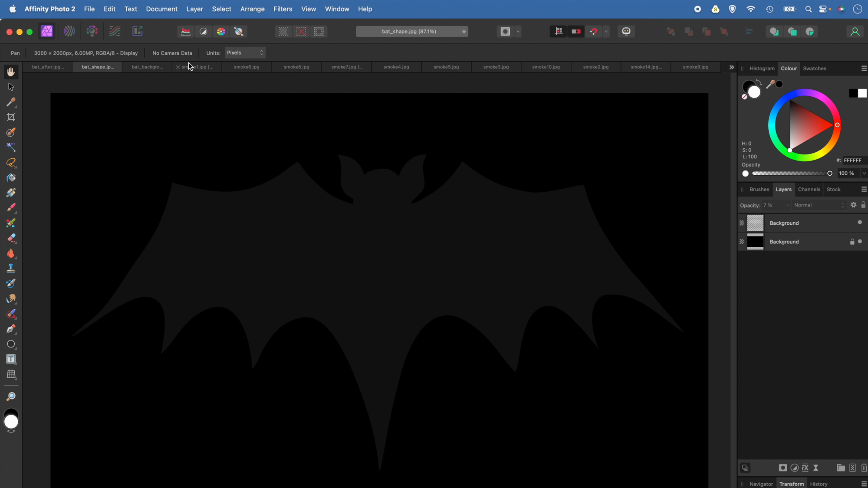The width and height of the screenshot is (868, 488).
Task: Open Units Pixels dropdown
Action: pyautogui.click(x=245, y=53)
